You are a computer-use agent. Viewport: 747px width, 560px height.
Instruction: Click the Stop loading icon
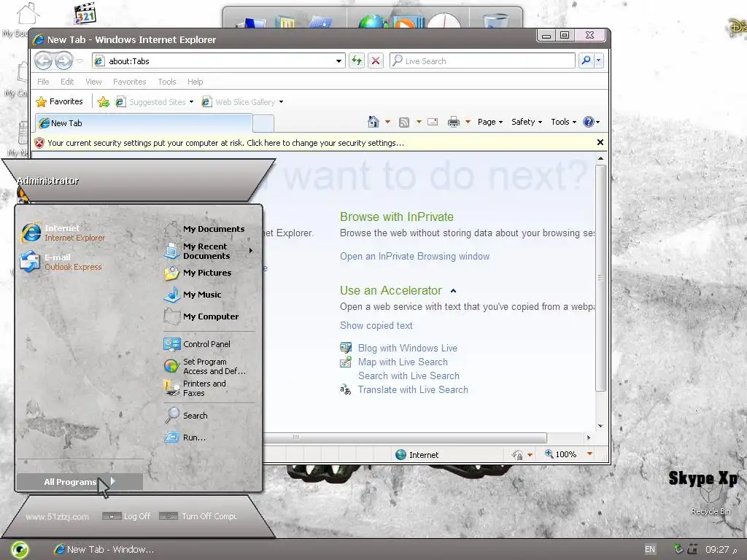[376, 61]
